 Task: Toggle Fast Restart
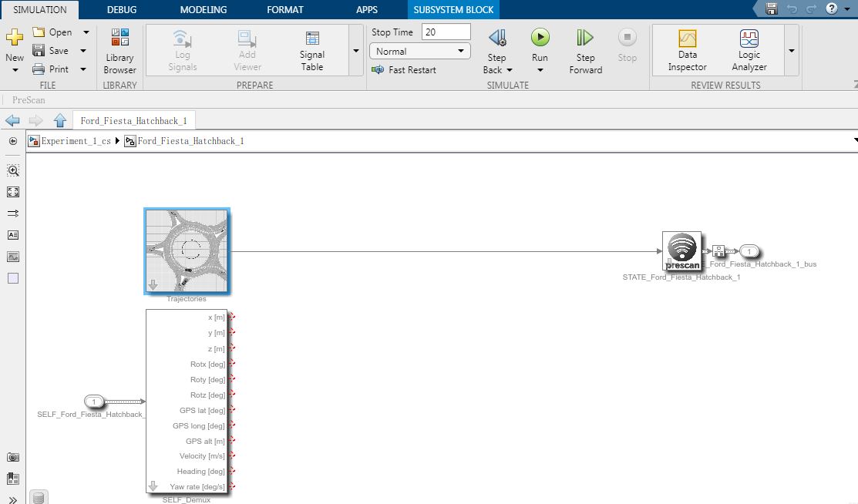(x=404, y=69)
